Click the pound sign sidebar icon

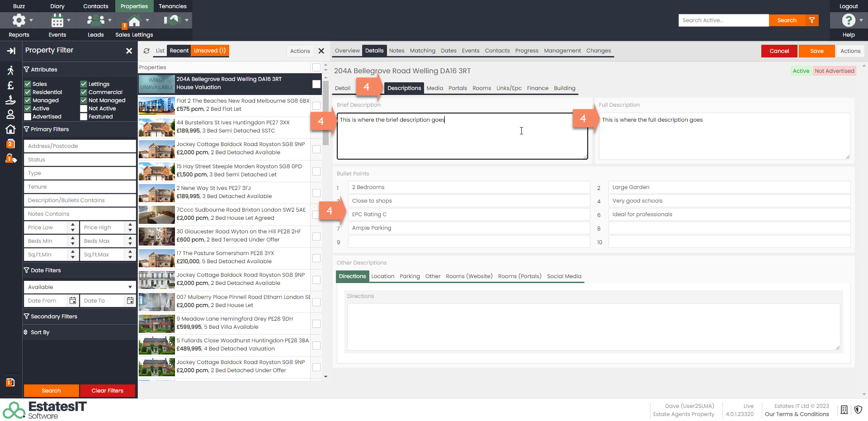pos(11,85)
